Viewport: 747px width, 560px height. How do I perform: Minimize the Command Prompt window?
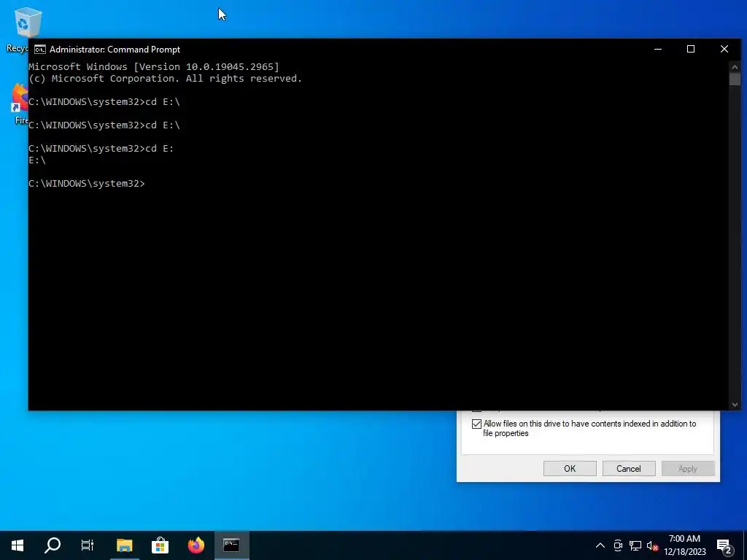click(x=658, y=49)
